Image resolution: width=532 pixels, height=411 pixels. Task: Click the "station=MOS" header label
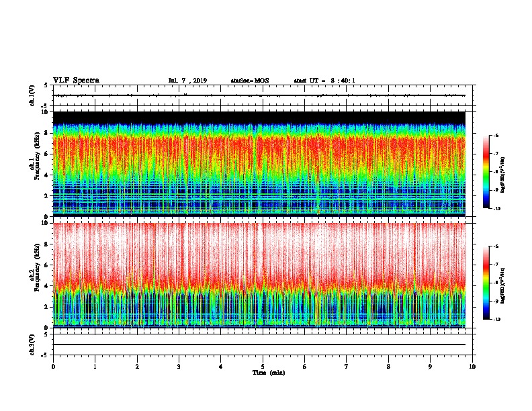point(250,81)
